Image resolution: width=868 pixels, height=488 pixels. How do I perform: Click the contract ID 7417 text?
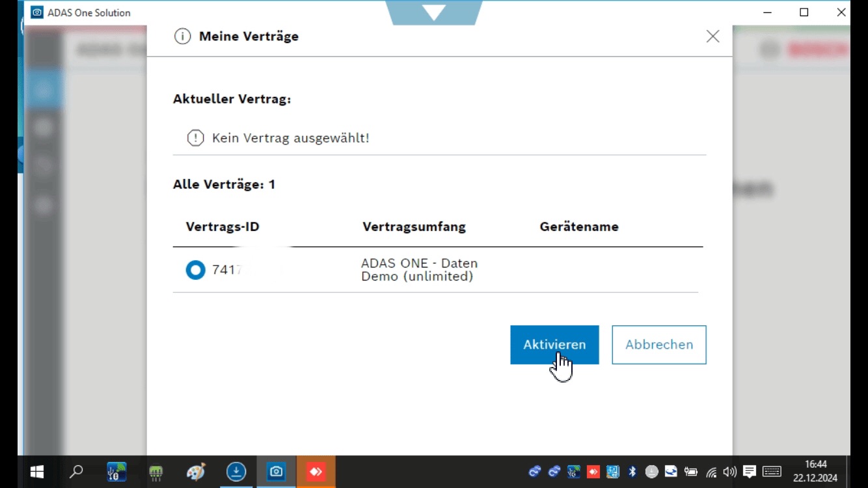point(227,270)
